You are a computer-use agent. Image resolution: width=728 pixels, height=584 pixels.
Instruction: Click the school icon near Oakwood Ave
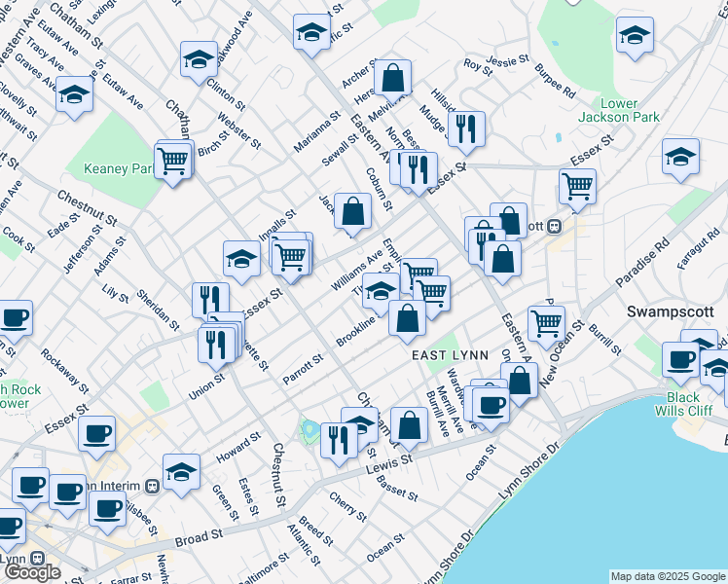tap(199, 59)
